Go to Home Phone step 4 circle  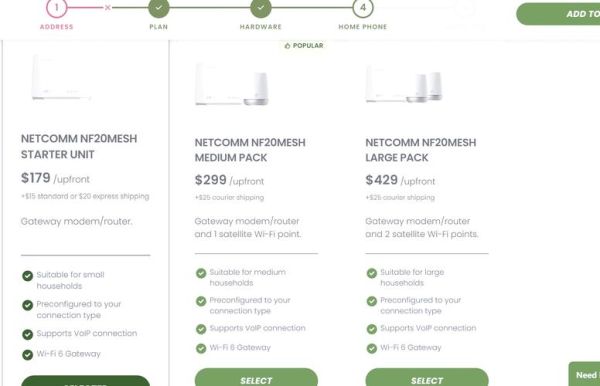tap(363, 8)
